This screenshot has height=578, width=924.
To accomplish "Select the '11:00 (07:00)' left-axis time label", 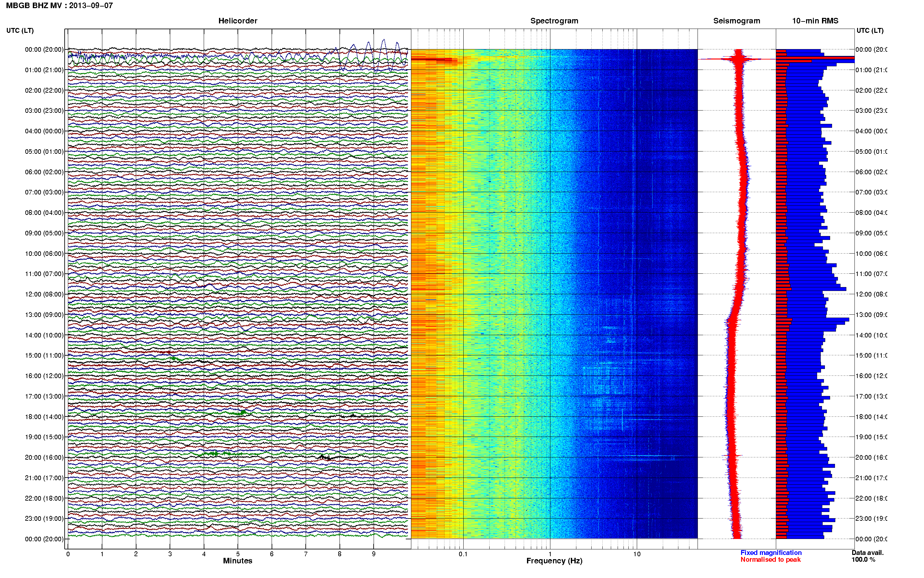I will (44, 274).
